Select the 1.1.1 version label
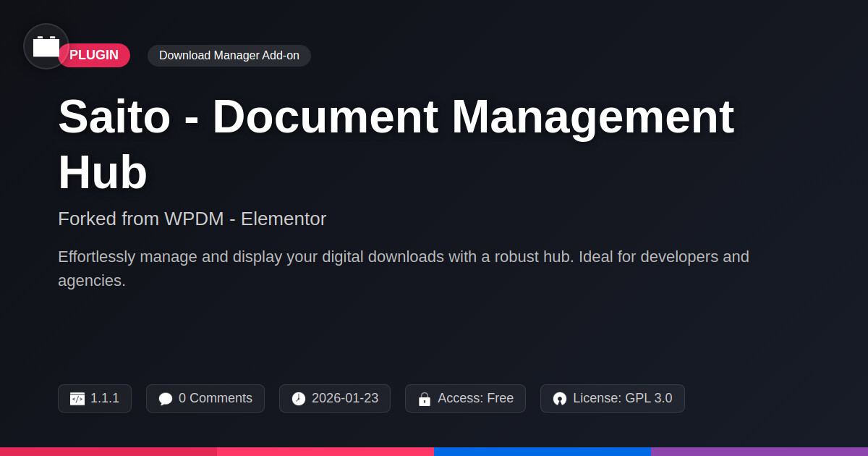 point(105,398)
